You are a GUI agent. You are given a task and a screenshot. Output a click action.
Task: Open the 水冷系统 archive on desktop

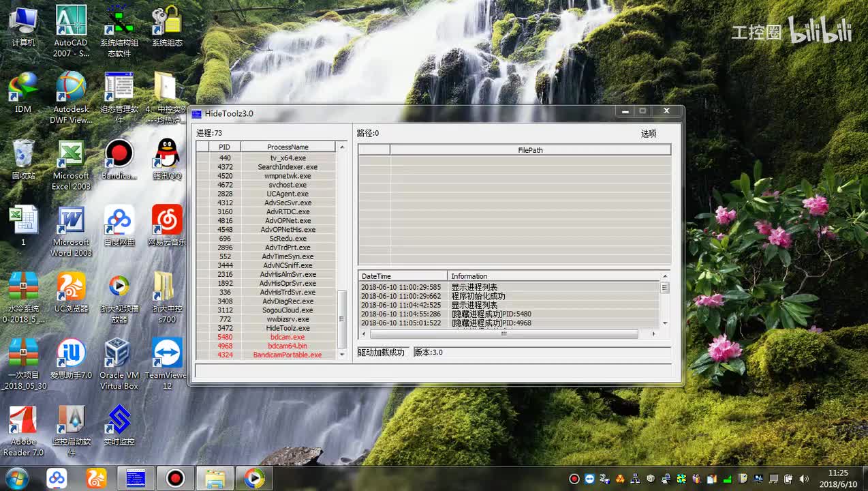23,297
